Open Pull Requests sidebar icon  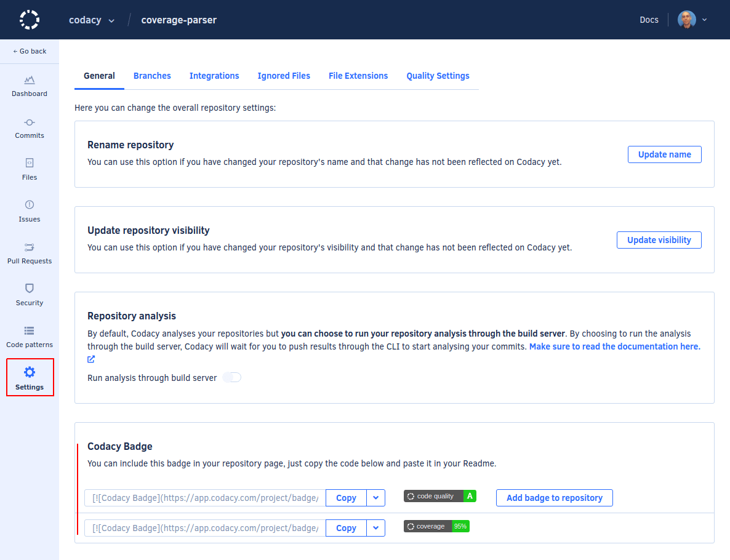pyautogui.click(x=30, y=247)
